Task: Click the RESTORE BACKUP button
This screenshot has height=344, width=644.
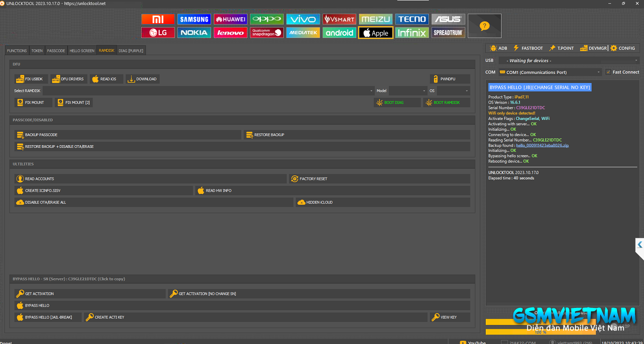Action: tap(357, 135)
